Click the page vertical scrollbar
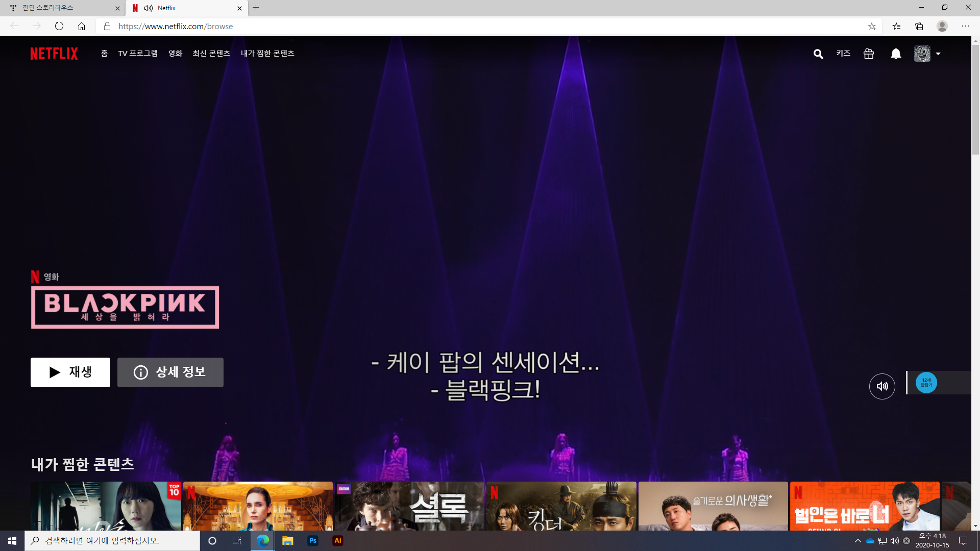 click(x=975, y=99)
